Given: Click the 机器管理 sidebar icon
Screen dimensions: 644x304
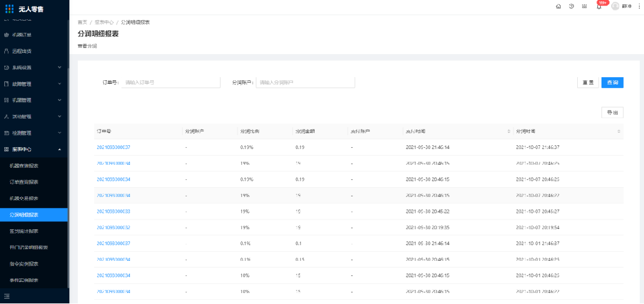Looking at the screenshot, I should pos(6,100).
